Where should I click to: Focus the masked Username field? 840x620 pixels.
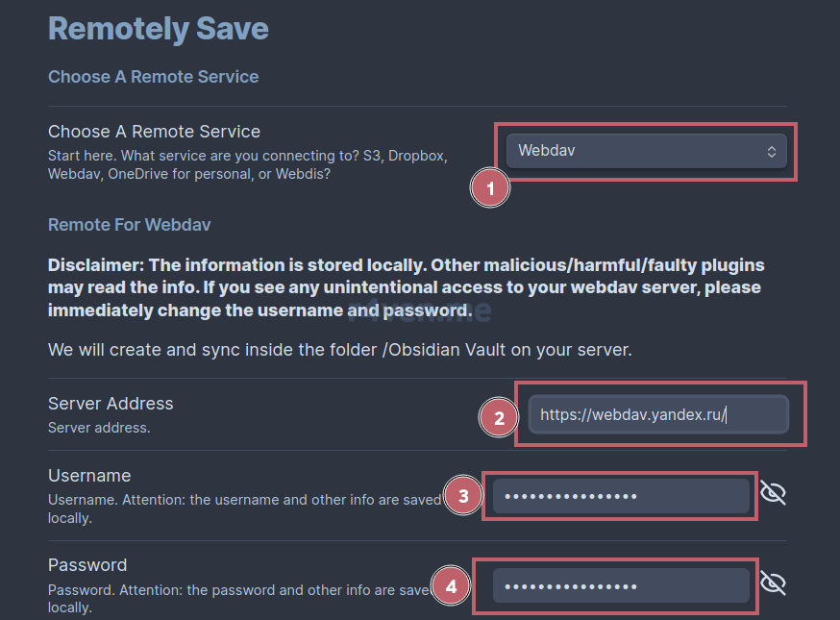621,496
